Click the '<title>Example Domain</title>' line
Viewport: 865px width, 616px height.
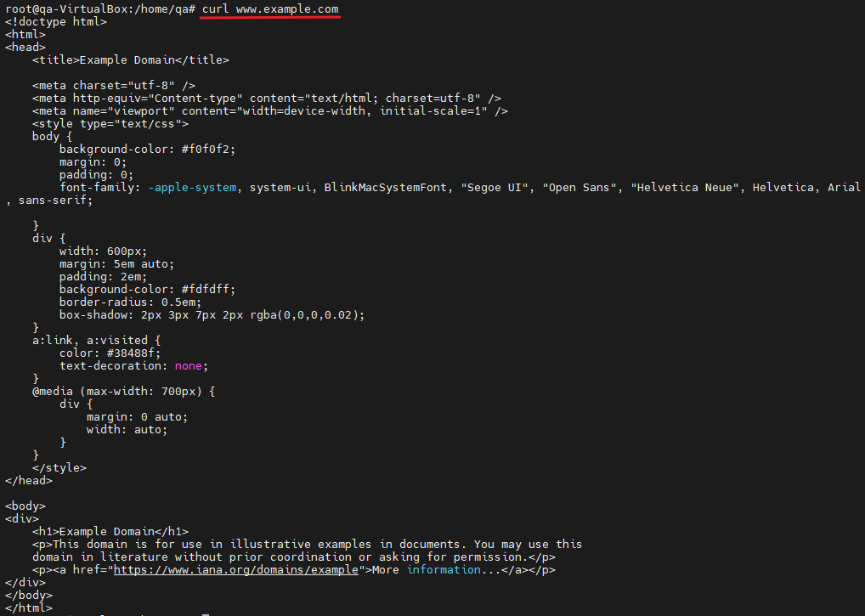(x=131, y=59)
